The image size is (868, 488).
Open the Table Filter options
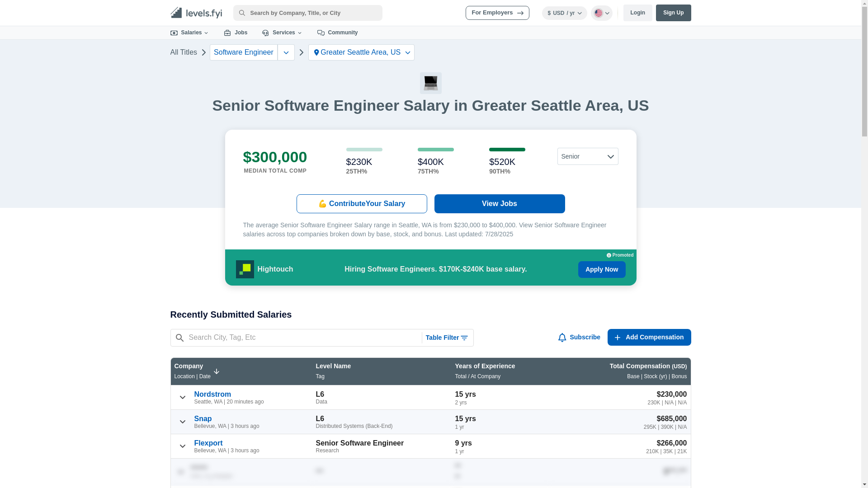[x=447, y=338]
